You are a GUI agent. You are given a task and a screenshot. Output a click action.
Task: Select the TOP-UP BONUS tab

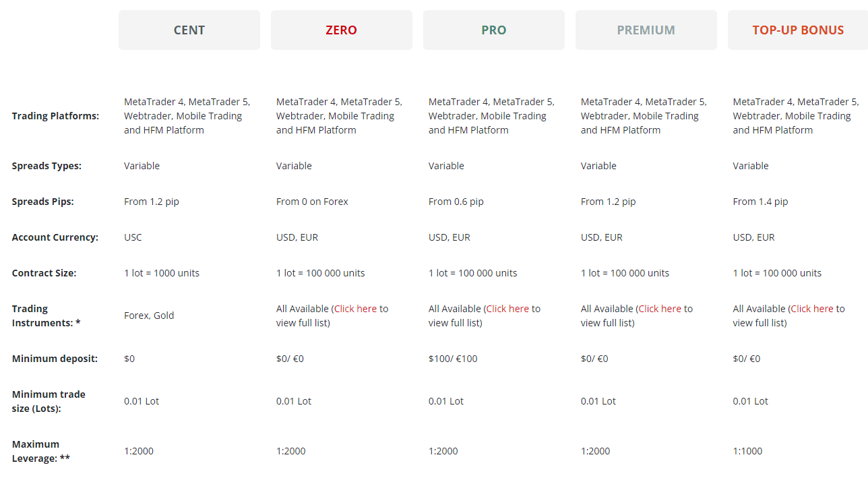798,30
